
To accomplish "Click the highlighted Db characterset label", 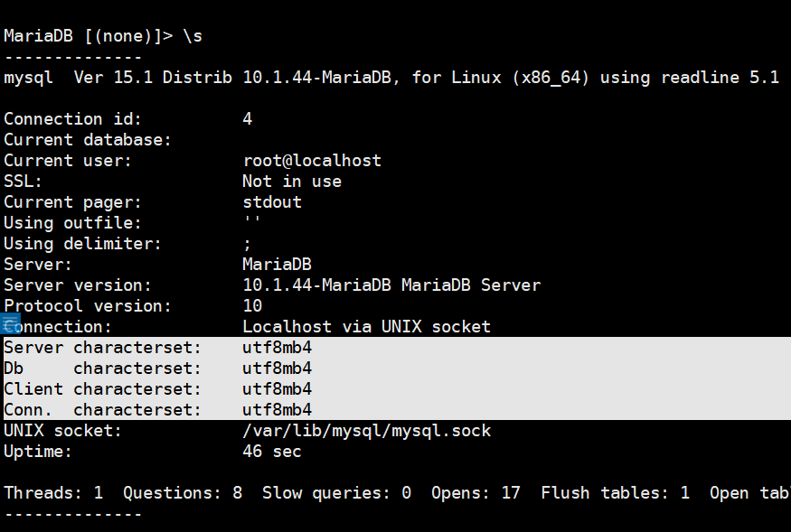I will (103, 369).
